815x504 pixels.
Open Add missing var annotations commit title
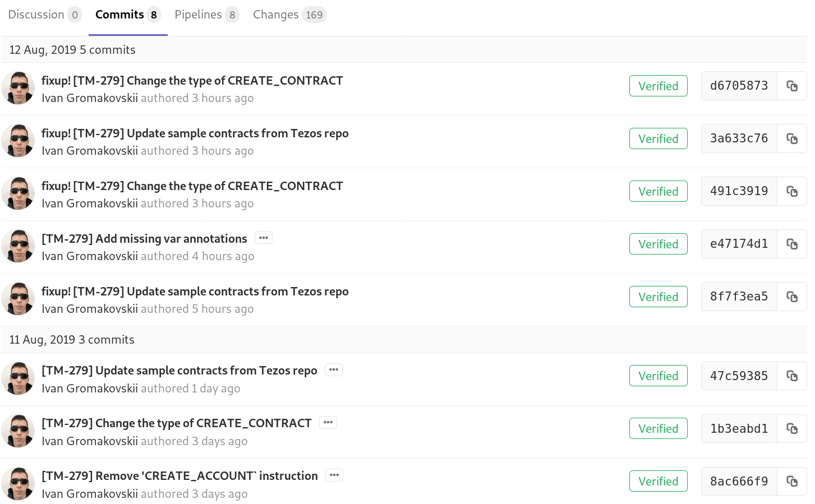pos(144,239)
